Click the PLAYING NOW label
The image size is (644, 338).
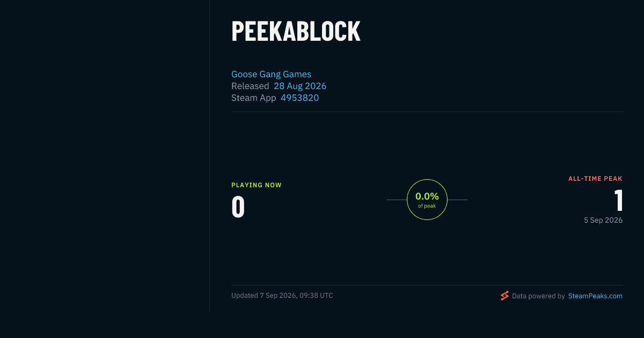[x=257, y=185]
